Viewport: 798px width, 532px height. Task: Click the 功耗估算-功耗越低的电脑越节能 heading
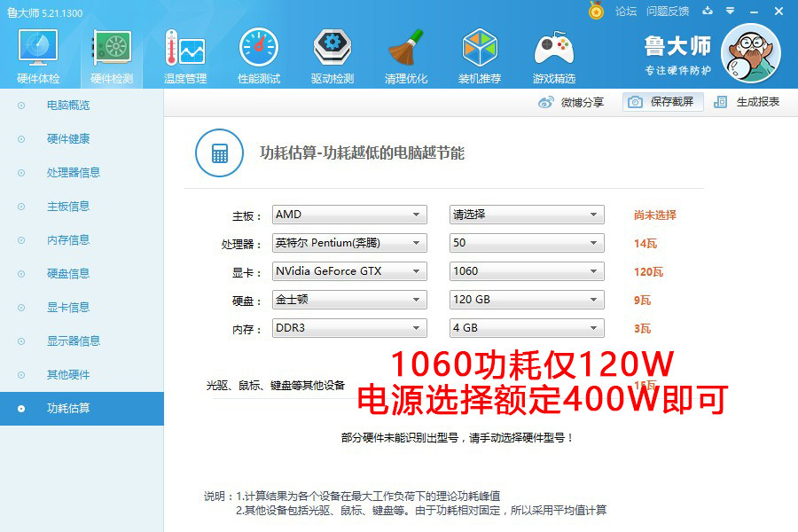[x=362, y=153]
